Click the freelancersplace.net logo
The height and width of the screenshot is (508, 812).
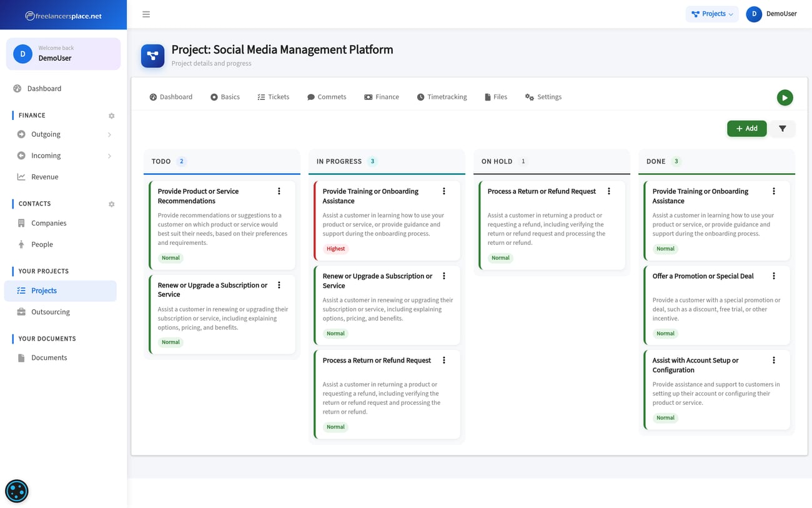63,16
